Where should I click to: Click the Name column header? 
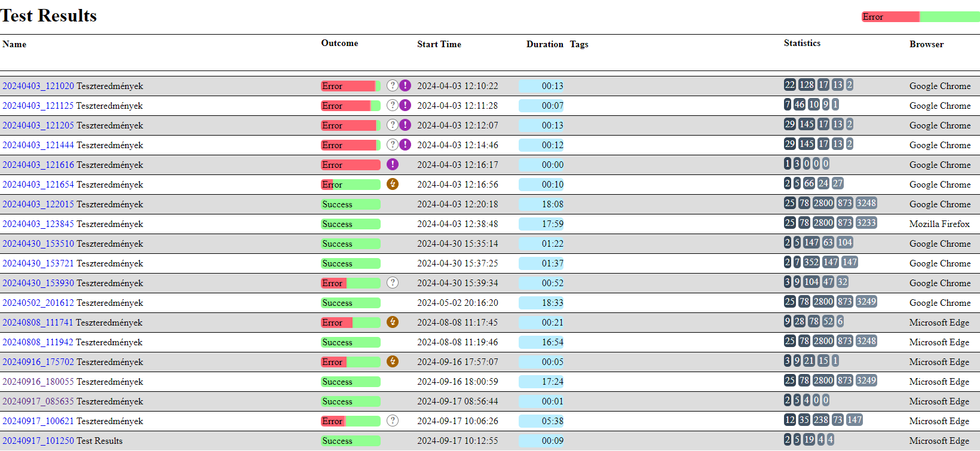tap(14, 44)
